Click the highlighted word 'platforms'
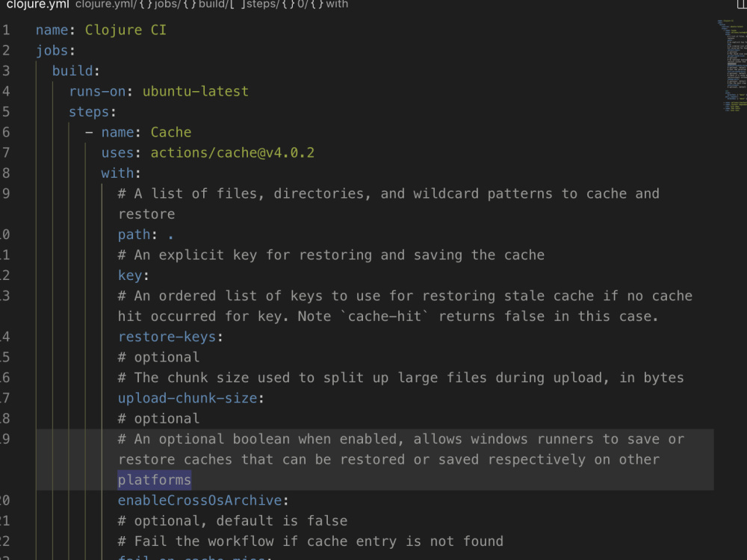The image size is (747, 560). 155,480
